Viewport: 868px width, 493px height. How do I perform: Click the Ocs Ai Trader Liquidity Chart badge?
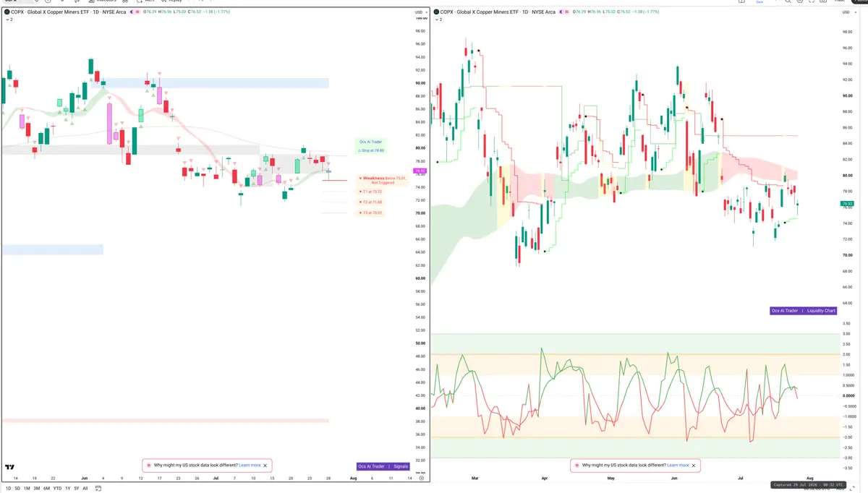point(804,311)
